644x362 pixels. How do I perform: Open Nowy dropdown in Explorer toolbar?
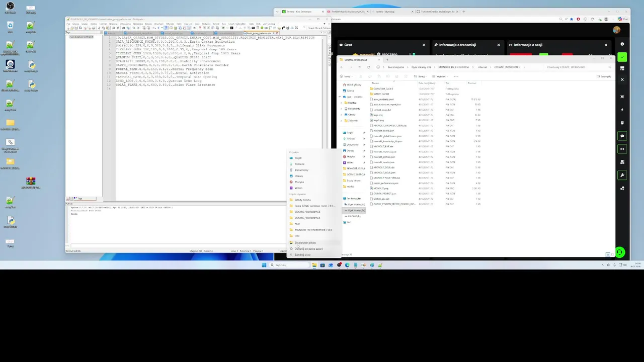(x=346, y=76)
